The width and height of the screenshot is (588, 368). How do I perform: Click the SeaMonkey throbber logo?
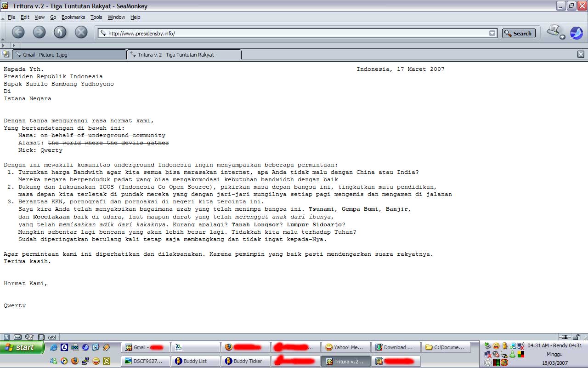pos(576,33)
